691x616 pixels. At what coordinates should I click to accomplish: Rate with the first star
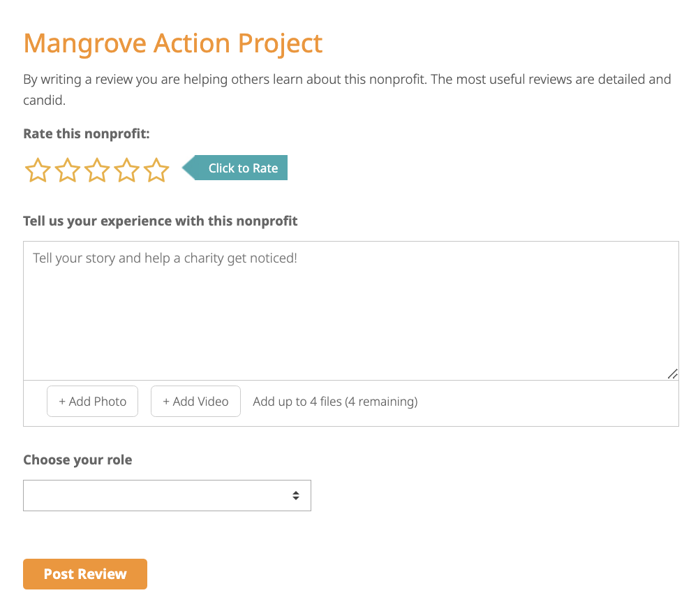tap(38, 170)
